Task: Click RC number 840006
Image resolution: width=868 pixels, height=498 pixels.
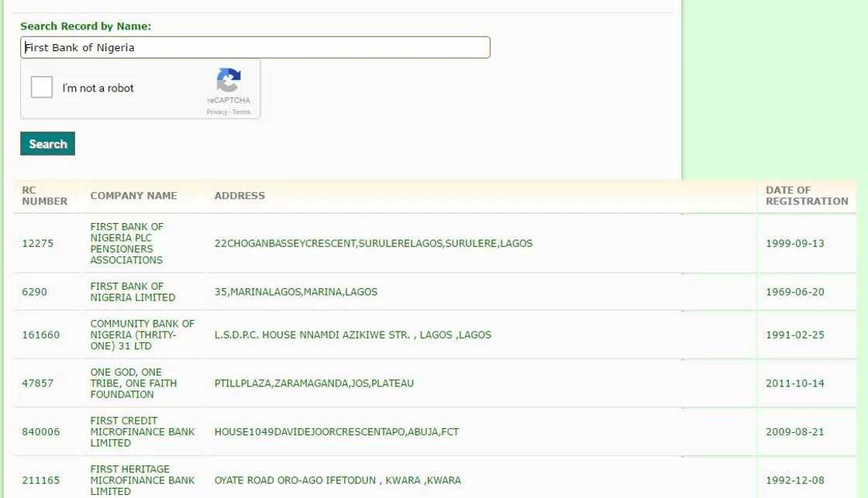Action: click(40, 431)
